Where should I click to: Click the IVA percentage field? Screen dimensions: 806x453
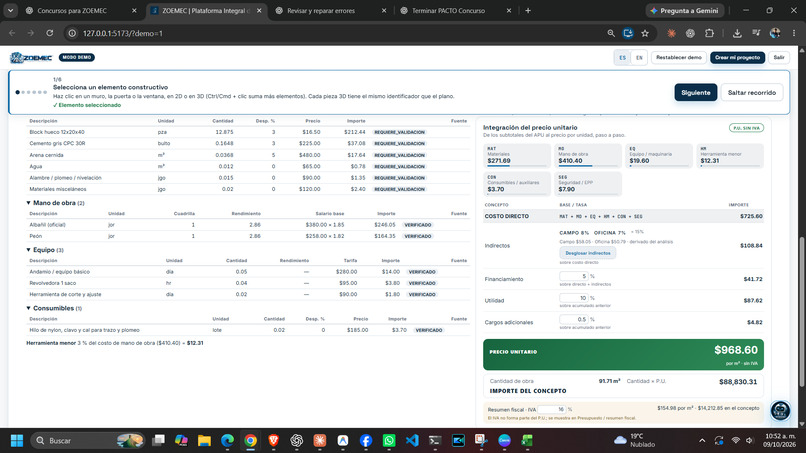click(x=552, y=409)
